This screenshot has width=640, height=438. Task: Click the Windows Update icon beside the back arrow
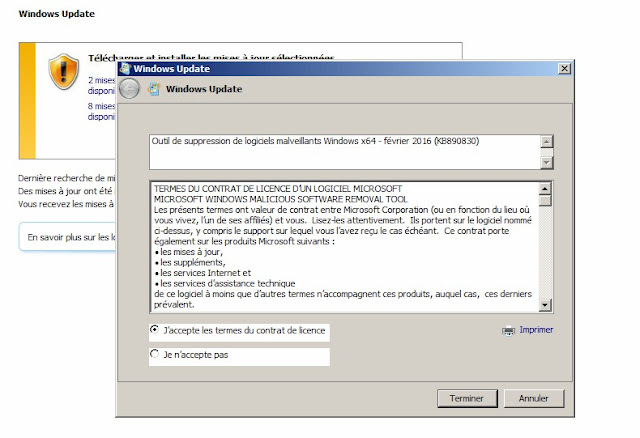(x=154, y=89)
